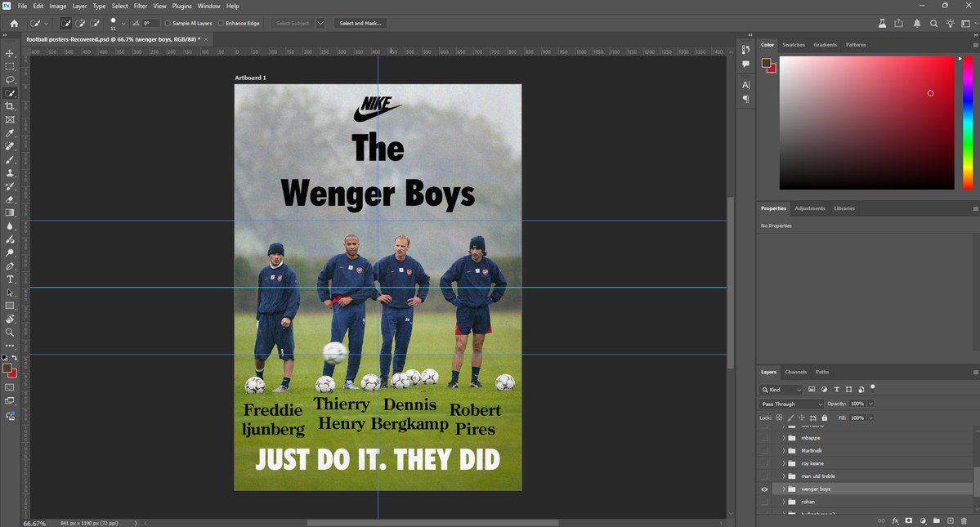Open the Opacity slider dropdown arrow

(x=870, y=404)
